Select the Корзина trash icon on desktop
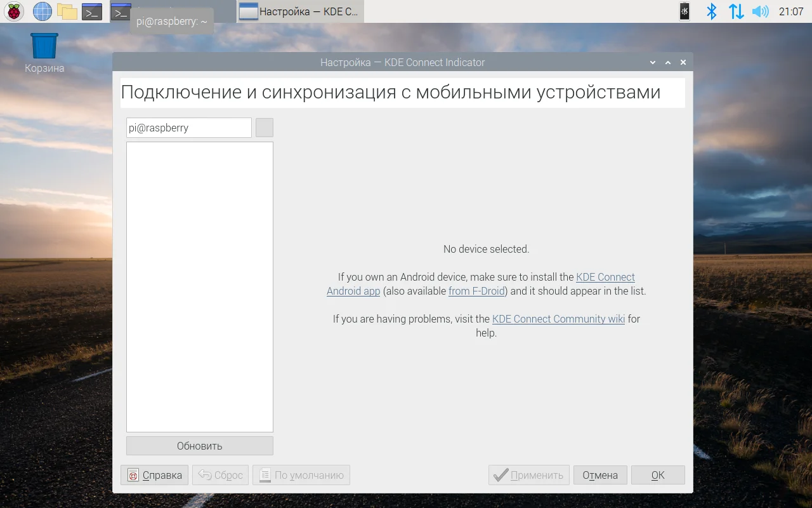 pos(44,53)
